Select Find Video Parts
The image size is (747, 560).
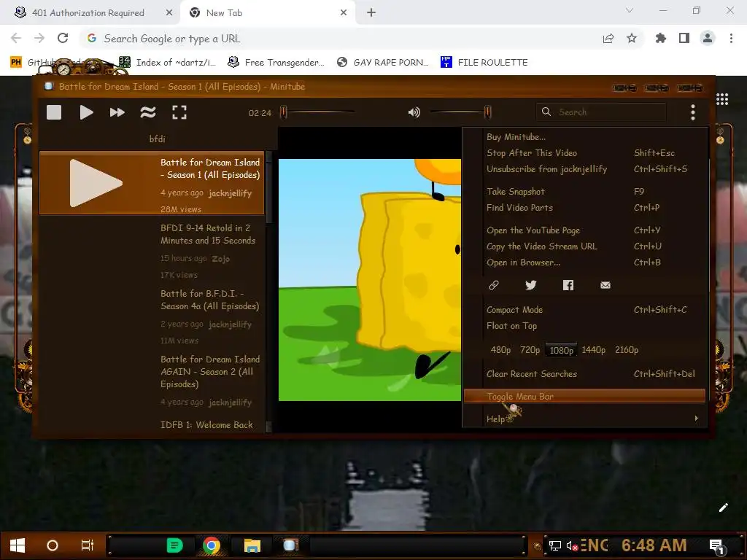pyautogui.click(x=584, y=208)
